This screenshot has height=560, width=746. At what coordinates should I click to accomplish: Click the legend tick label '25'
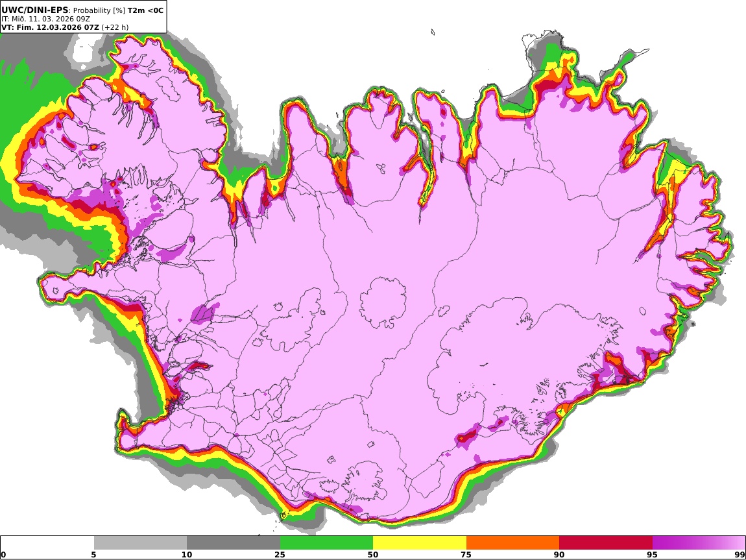pos(280,555)
